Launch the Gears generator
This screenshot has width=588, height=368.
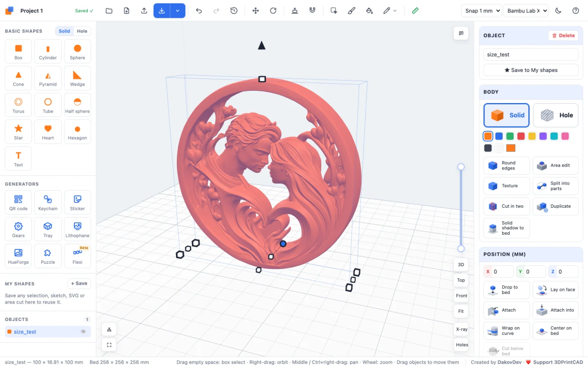(18, 229)
